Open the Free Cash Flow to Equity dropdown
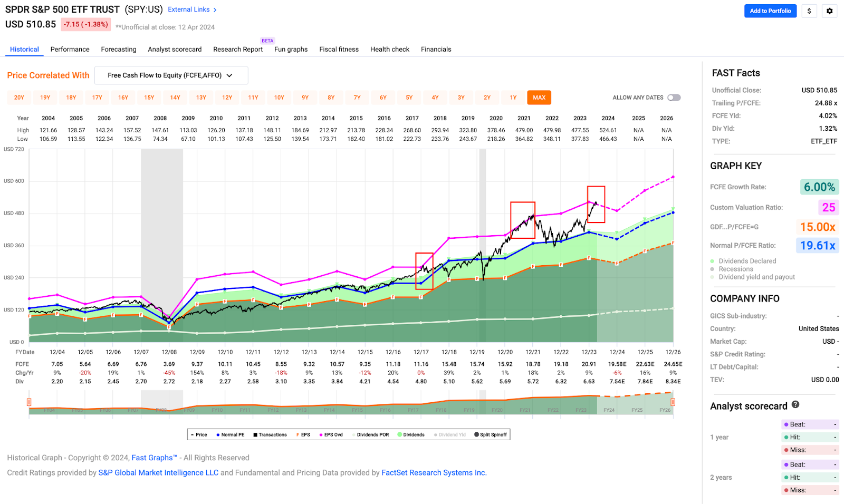844x504 pixels. pos(171,75)
